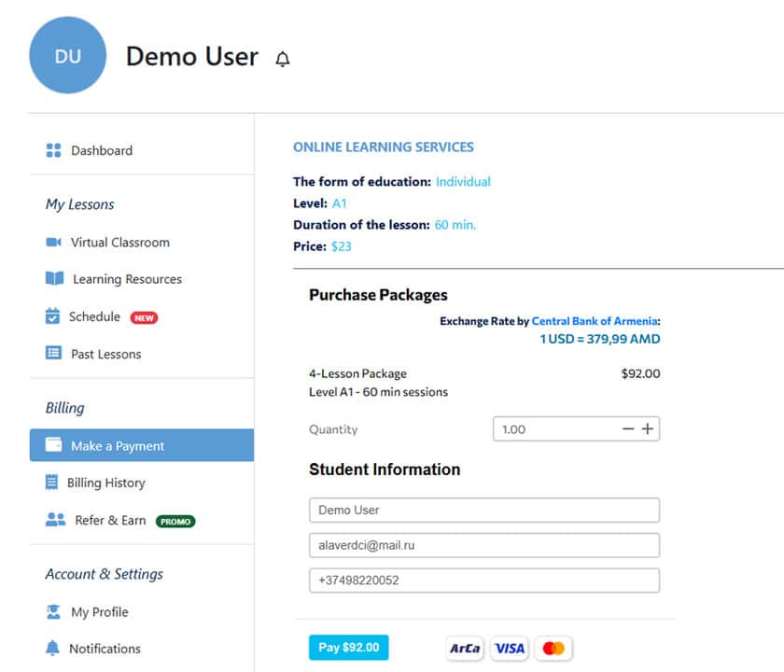Select the VISA payment card logo
Screen dimensions: 784x672
(x=510, y=648)
